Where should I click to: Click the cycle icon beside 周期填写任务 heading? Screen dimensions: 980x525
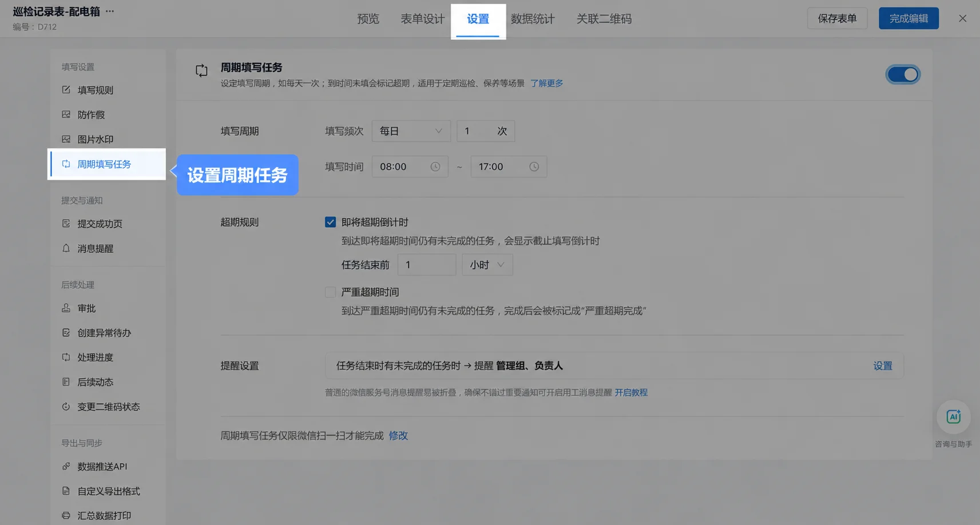[201, 70]
